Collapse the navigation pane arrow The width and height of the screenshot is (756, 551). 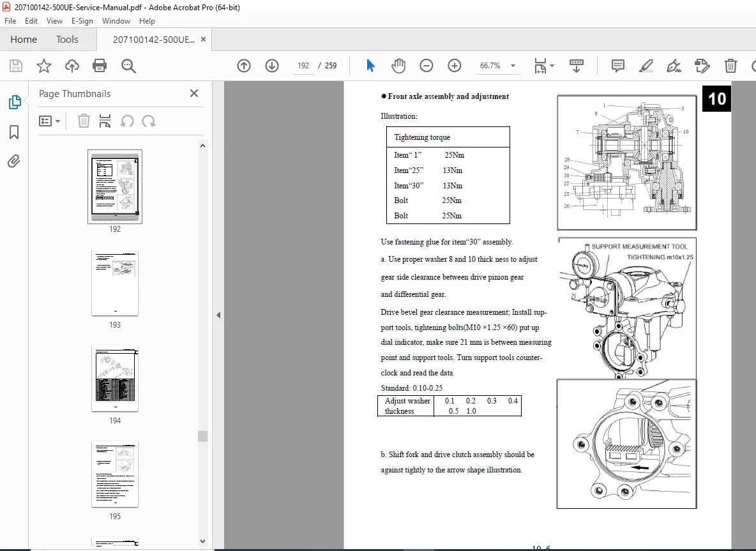point(218,315)
